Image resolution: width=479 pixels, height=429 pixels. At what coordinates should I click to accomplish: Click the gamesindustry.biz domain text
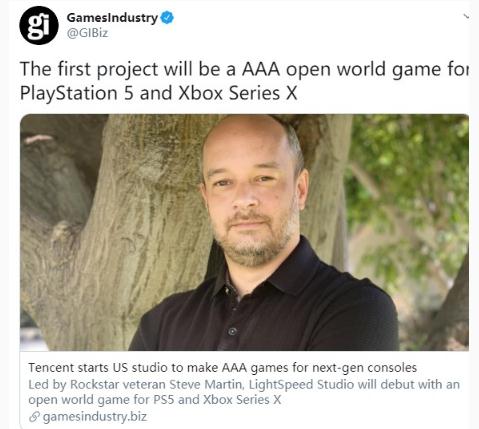[95, 417]
